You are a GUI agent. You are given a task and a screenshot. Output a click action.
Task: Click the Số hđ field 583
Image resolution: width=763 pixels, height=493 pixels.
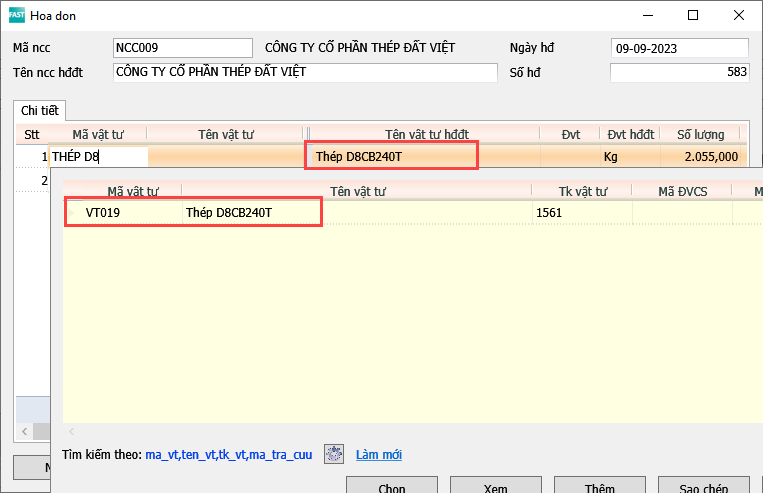679,73
